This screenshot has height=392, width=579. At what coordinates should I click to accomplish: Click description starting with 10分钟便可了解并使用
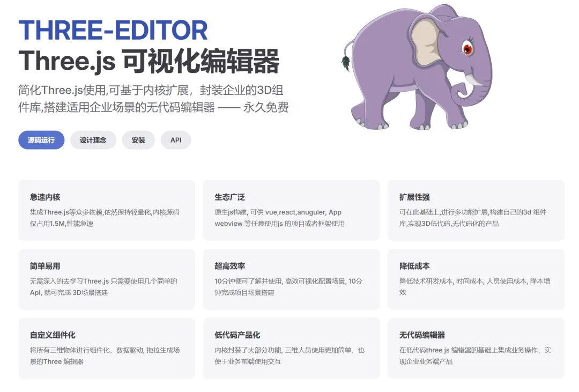pyautogui.click(x=288, y=287)
